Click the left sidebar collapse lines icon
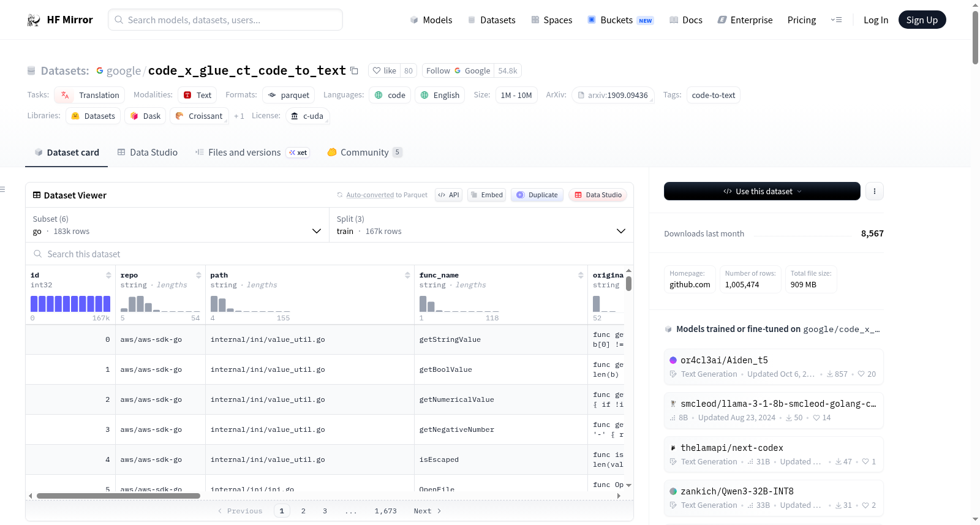 (2, 189)
